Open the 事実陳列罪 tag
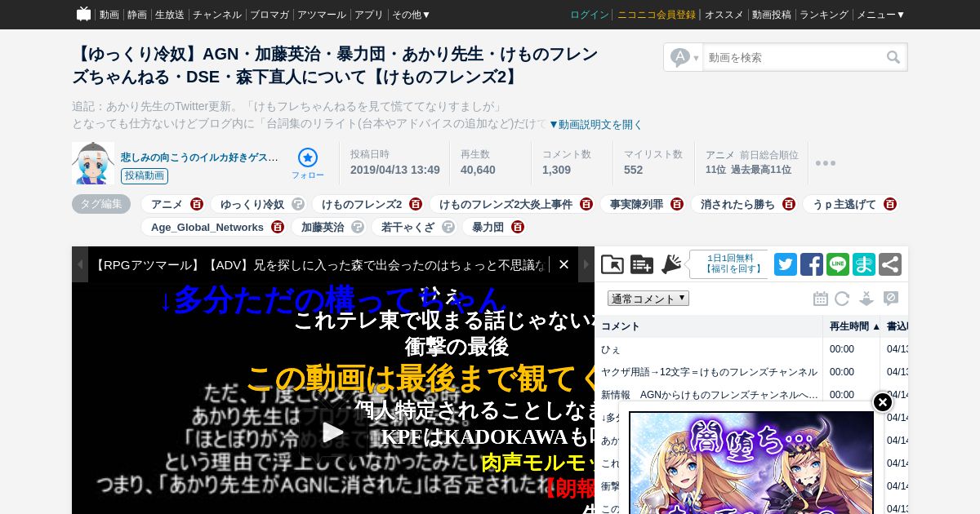 637,204
